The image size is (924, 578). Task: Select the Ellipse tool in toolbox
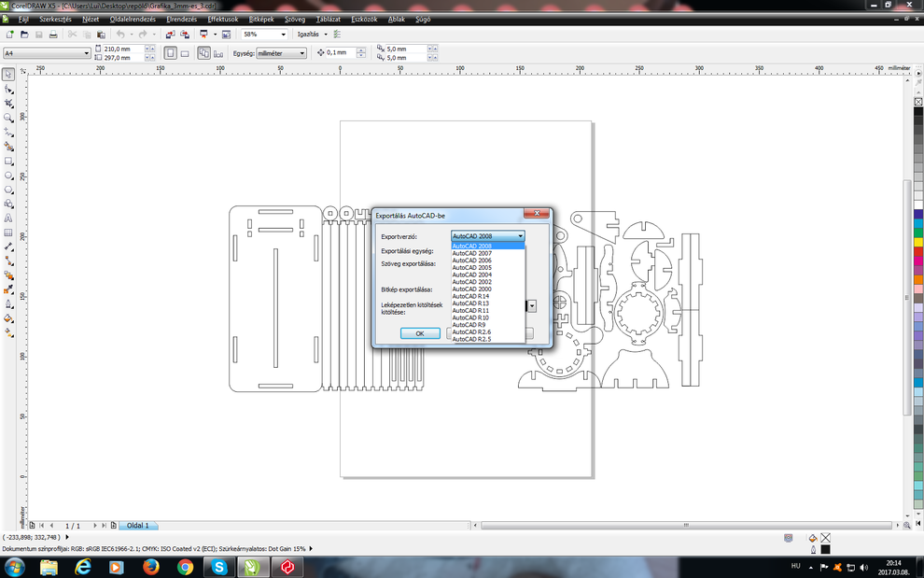(8, 176)
